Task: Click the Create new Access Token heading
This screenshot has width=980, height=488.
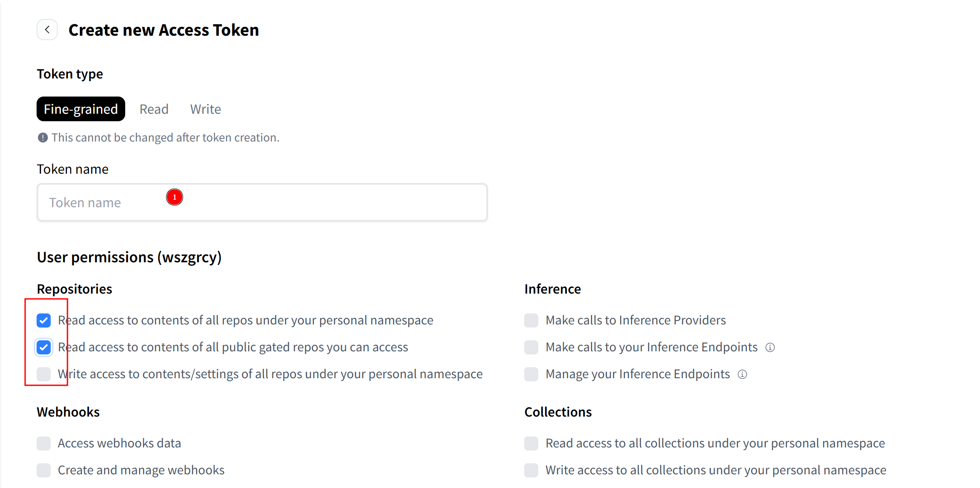Action: click(164, 30)
